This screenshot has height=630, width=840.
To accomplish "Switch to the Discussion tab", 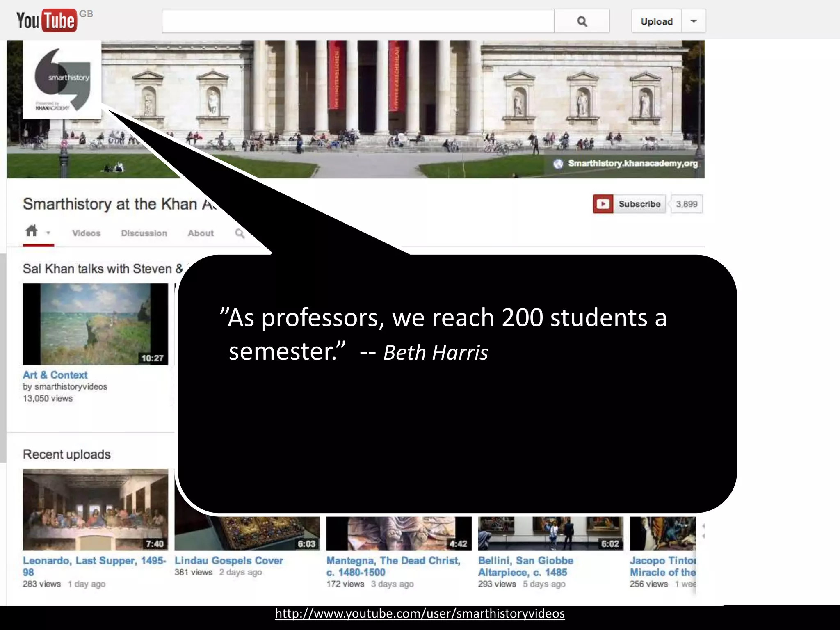I will [144, 233].
